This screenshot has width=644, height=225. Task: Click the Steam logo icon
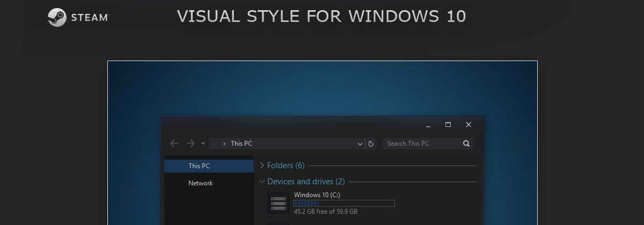coord(57,17)
